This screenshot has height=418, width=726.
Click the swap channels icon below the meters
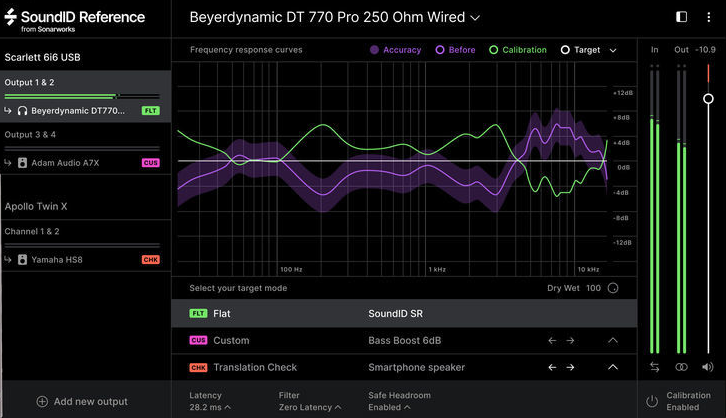pos(655,367)
